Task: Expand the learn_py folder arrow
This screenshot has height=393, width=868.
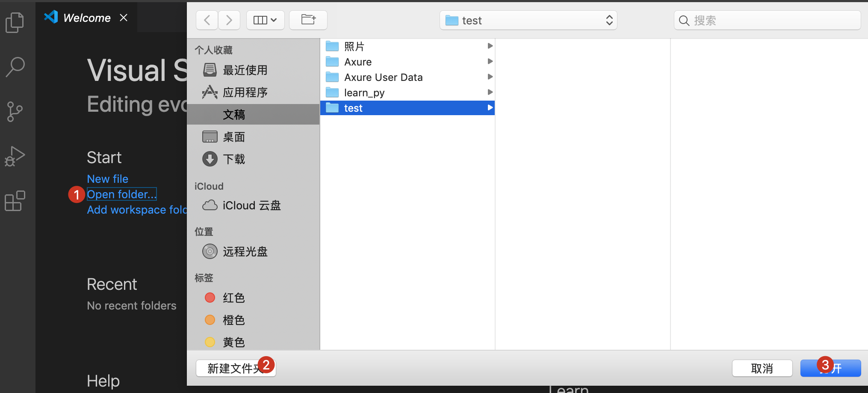Action: pyautogui.click(x=490, y=92)
